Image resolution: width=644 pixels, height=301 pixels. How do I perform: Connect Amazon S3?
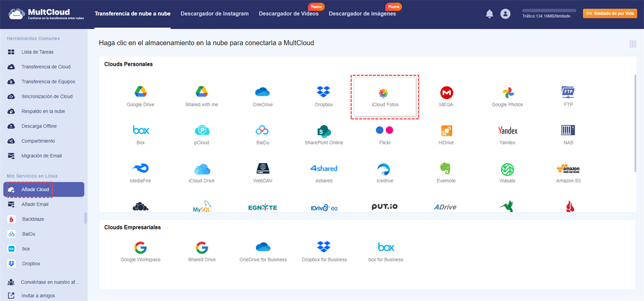tap(568, 173)
